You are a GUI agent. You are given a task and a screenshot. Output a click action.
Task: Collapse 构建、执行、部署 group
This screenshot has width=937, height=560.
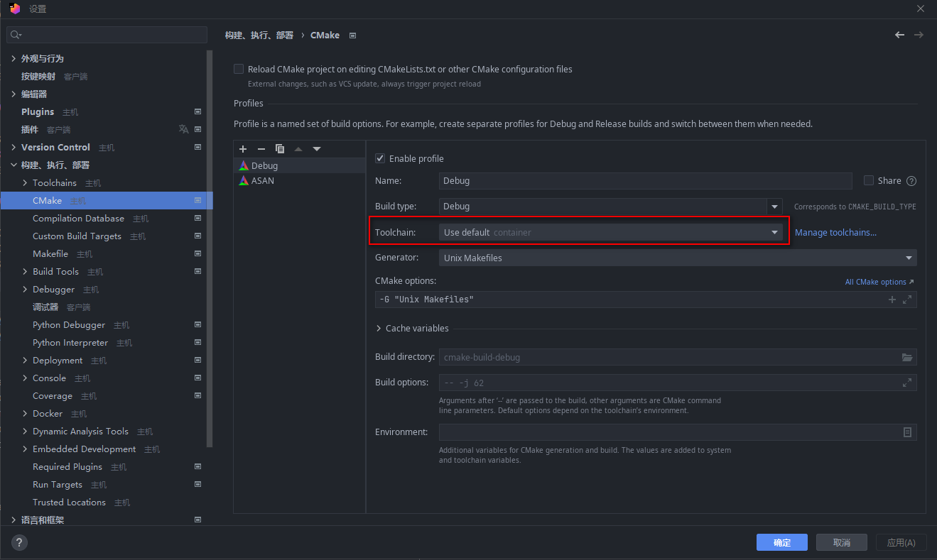point(14,165)
